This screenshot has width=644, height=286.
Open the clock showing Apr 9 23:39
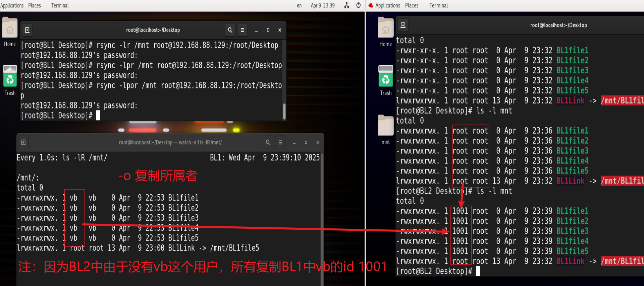pos(323,5)
